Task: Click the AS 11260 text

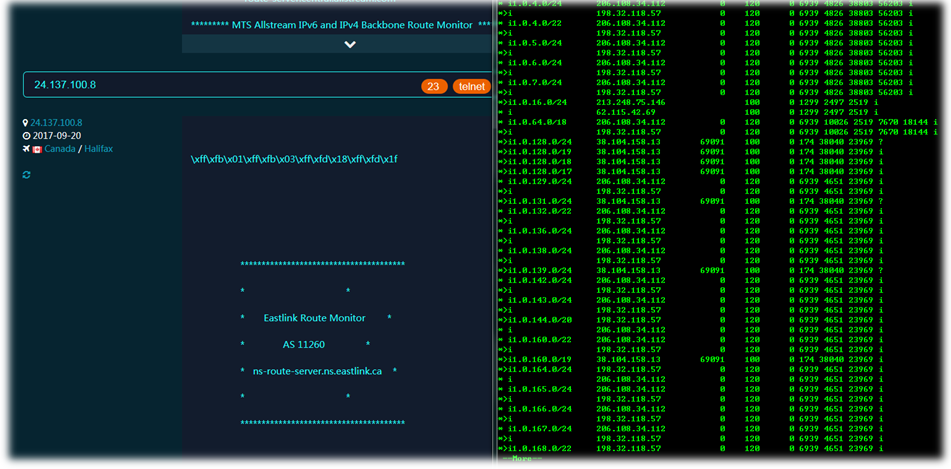Action: (304, 345)
